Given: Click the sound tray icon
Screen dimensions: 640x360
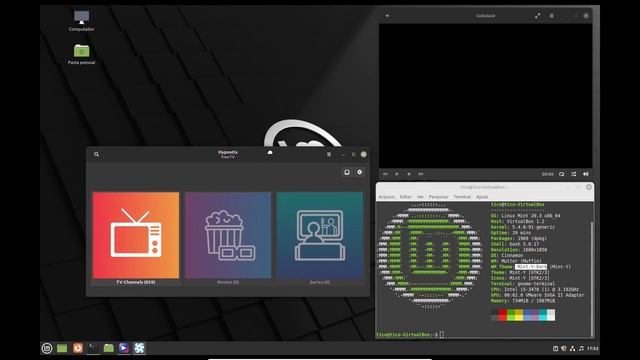Looking at the screenshot, I should (581, 348).
